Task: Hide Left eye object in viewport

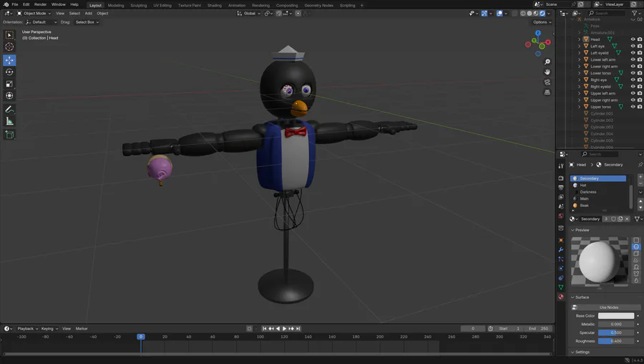Action: pos(633,46)
